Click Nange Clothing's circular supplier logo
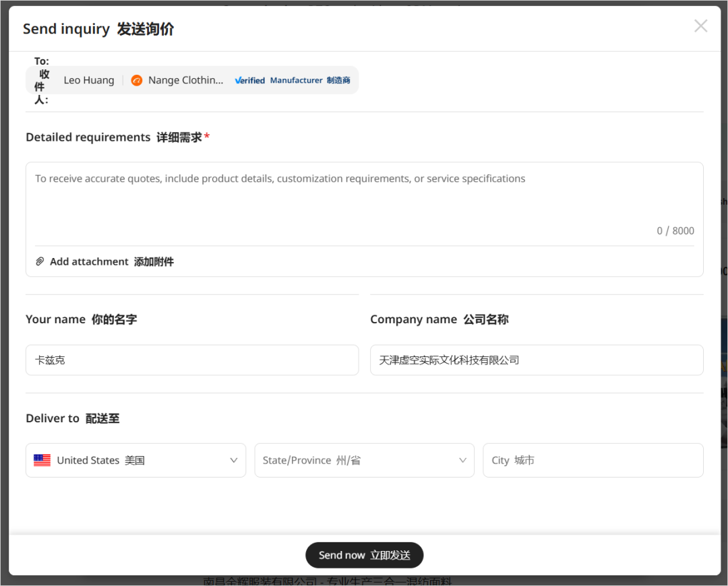The image size is (728, 586). (136, 79)
